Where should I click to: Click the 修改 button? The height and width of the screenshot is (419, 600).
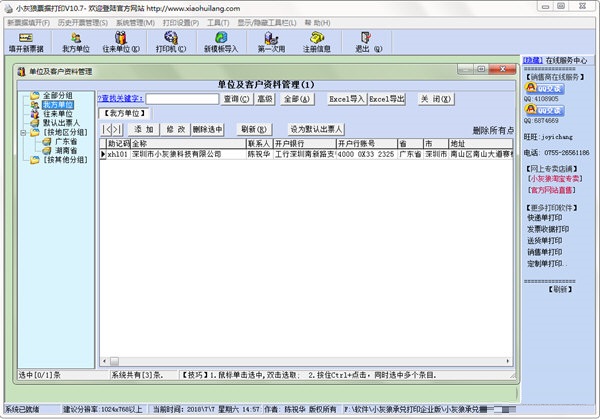click(176, 129)
